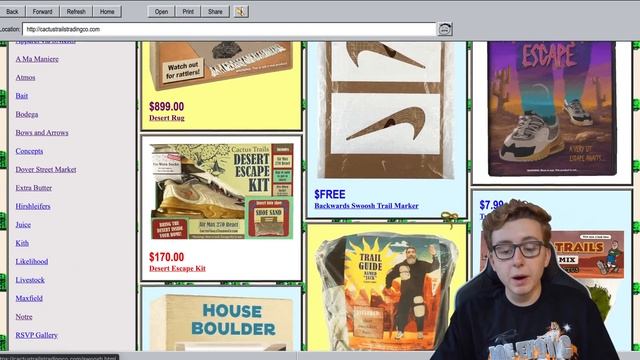
Task: Click the Desert Rug product image
Action: (221, 65)
